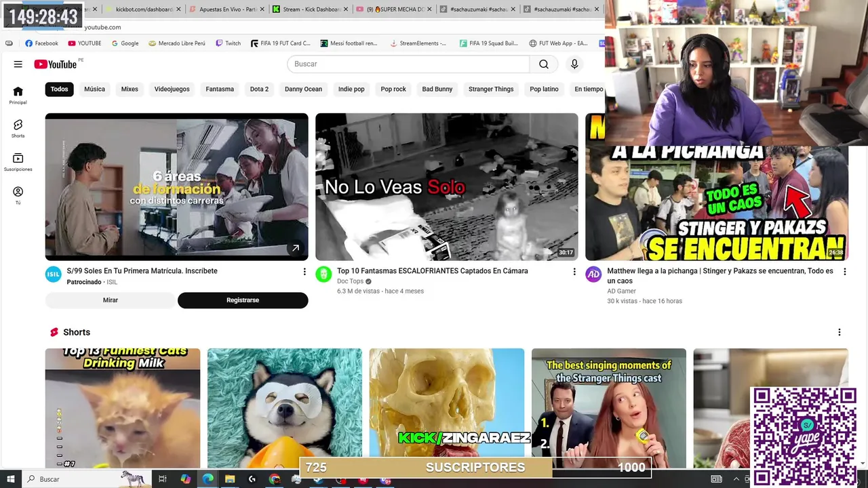The image size is (868, 488).
Task: Open Copilot from the taskbar
Action: 185,479
